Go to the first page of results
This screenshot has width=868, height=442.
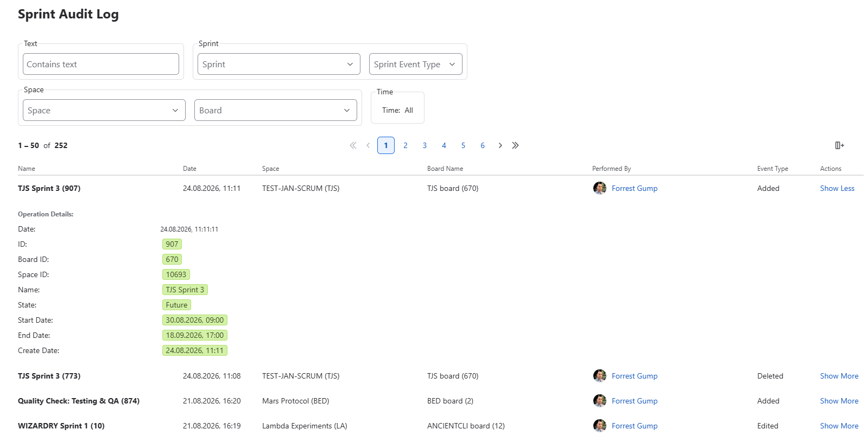coord(353,145)
